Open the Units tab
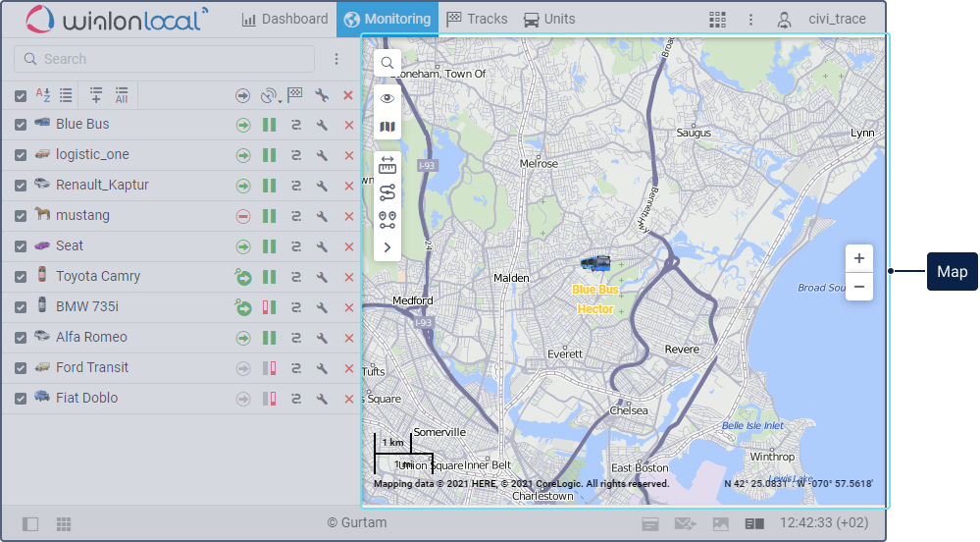The width and height of the screenshot is (980, 542). tap(548, 20)
